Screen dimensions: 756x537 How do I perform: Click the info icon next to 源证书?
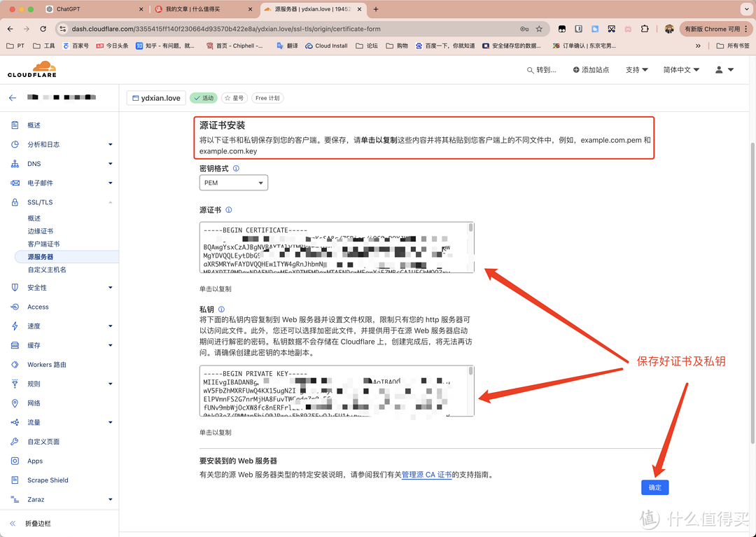(x=229, y=210)
